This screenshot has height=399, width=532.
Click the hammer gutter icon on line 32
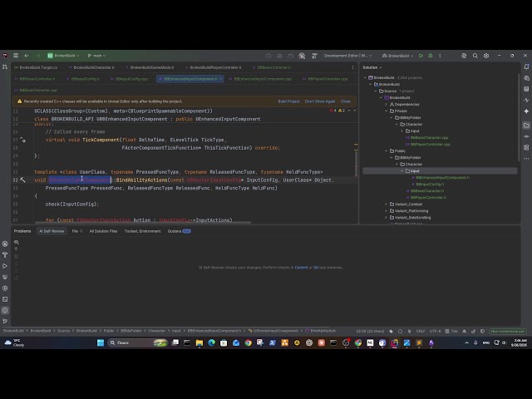22,180
